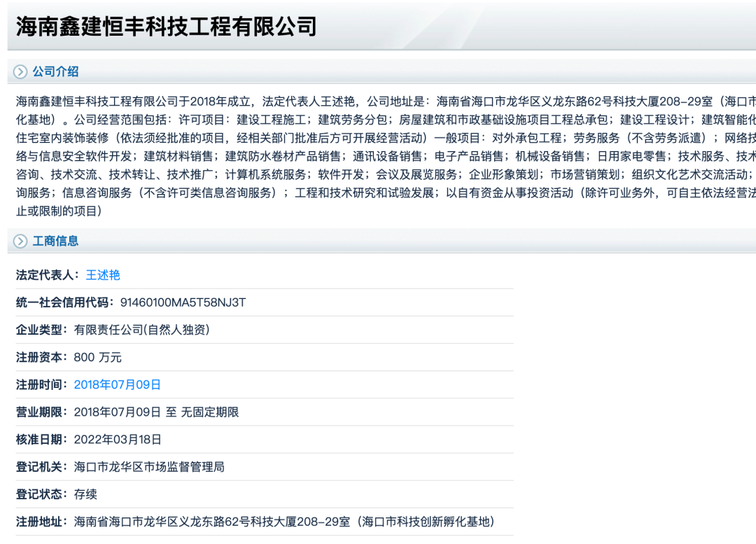This screenshot has height=544, width=756.
Task: Click the 企业类型 label
Action: [x=41, y=330]
